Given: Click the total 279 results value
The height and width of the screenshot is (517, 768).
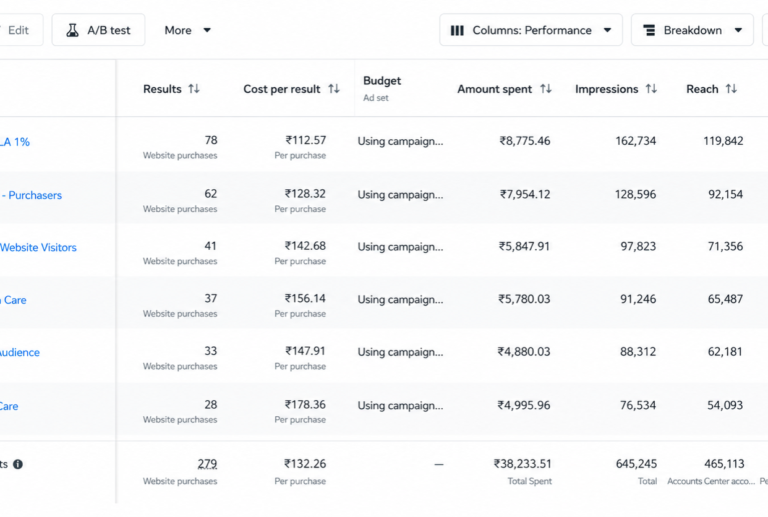Looking at the screenshot, I should pos(207,464).
